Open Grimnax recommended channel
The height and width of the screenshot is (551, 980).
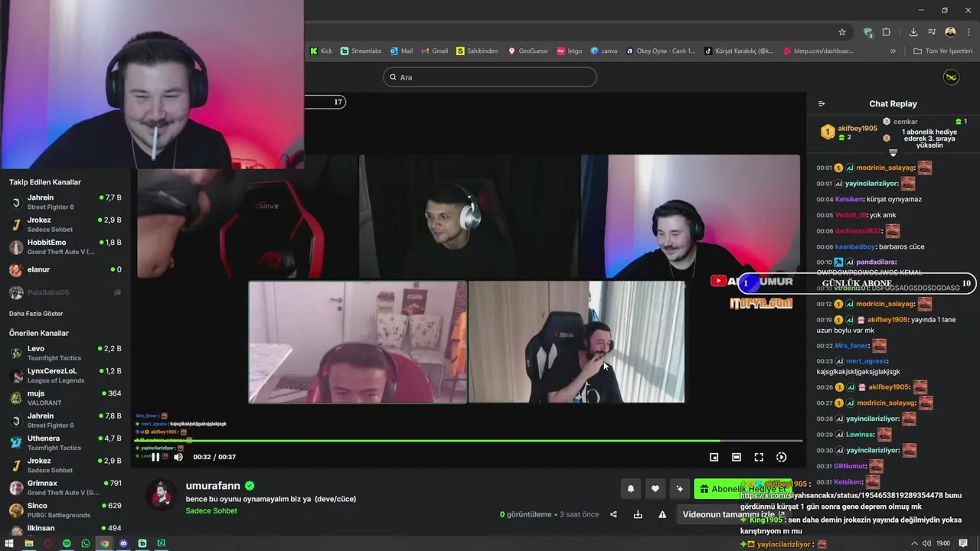coord(65,487)
